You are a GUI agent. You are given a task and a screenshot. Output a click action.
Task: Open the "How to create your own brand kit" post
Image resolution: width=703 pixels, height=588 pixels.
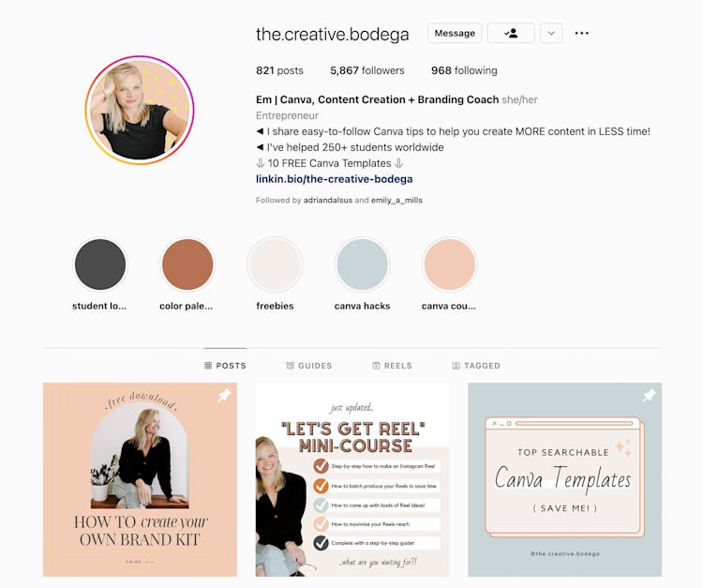click(140, 479)
